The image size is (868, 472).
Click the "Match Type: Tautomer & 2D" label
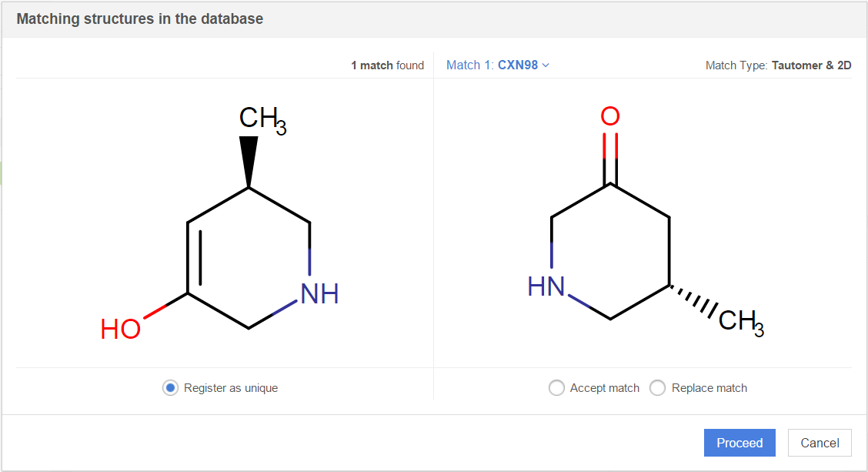coord(778,65)
